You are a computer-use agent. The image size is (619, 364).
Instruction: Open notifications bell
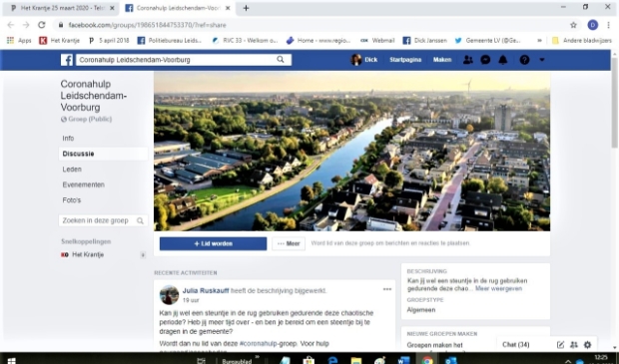click(x=503, y=60)
